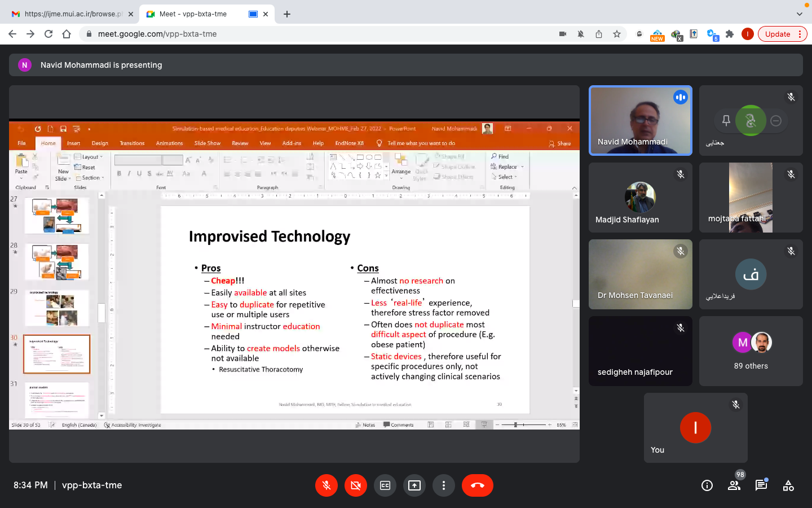Open the chat with everyone panel
The height and width of the screenshot is (508, 812).
tap(761, 485)
